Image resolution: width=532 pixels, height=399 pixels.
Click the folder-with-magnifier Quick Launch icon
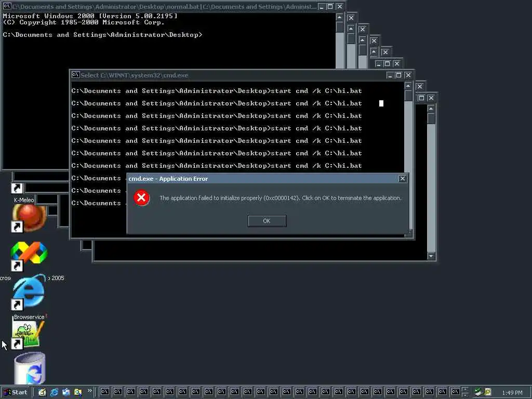[78, 392]
